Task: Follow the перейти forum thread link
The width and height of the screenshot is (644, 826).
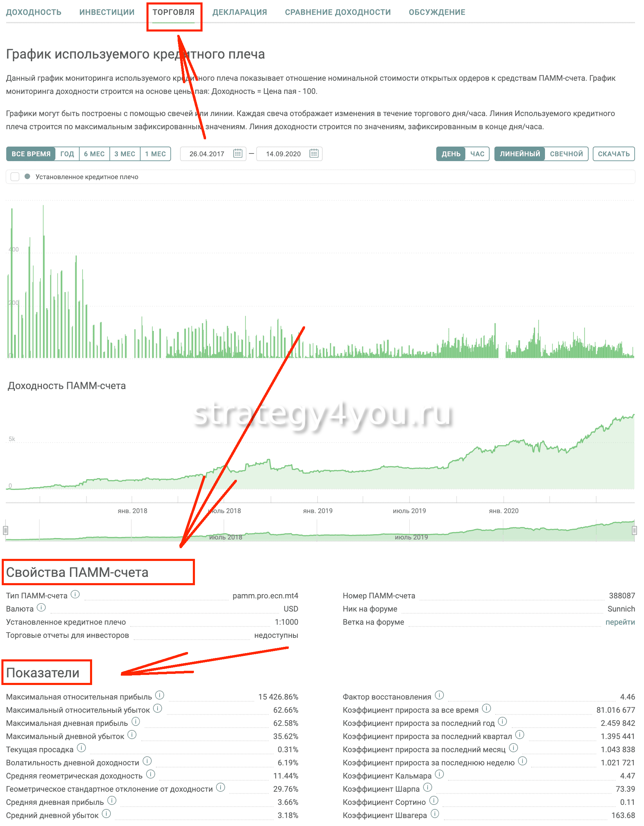Action: 620,622
